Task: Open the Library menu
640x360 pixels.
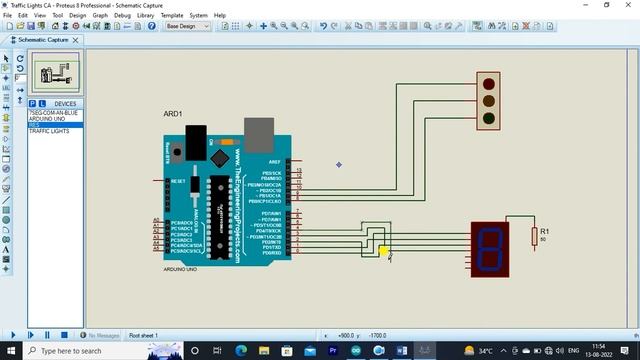Action: [x=145, y=15]
